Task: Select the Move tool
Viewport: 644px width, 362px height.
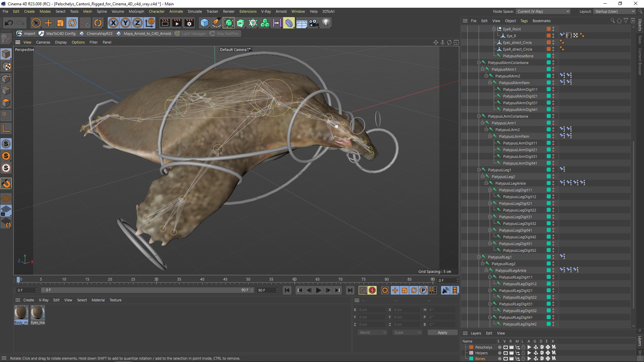Action: point(48,23)
